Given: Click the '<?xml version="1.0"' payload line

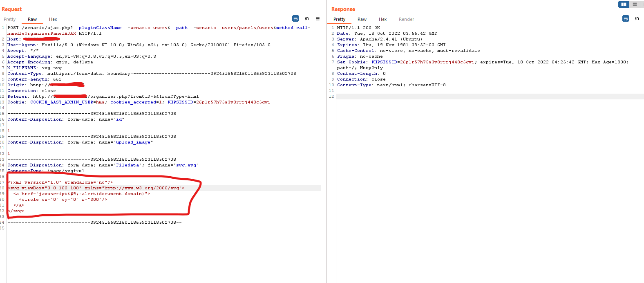Looking at the screenshot, I should 60,182.
